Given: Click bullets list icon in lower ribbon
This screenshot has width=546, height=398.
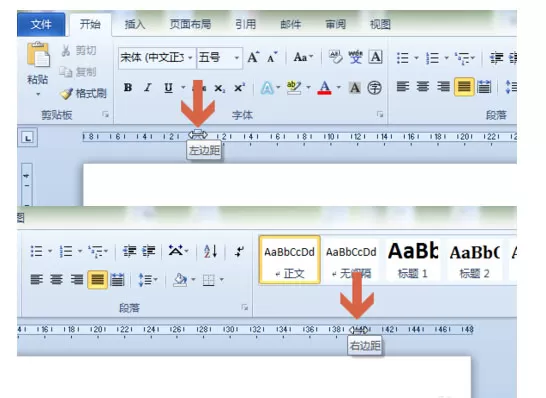Looking at the screenshot, I should click(x=37, y=251).
